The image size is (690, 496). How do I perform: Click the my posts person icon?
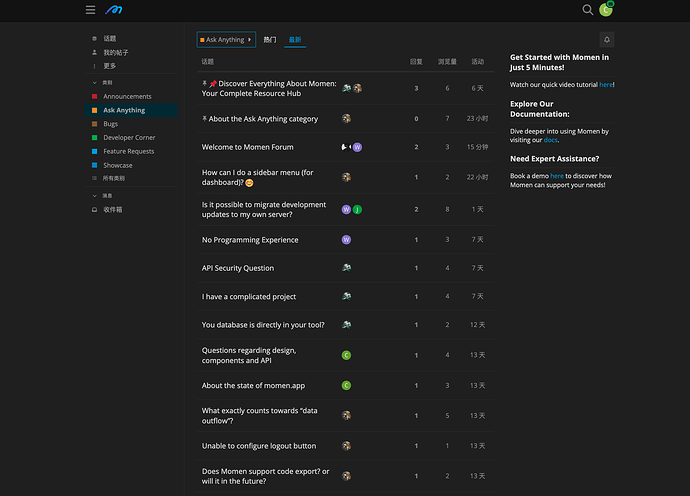pyautogui.click(x=94, y=52)
